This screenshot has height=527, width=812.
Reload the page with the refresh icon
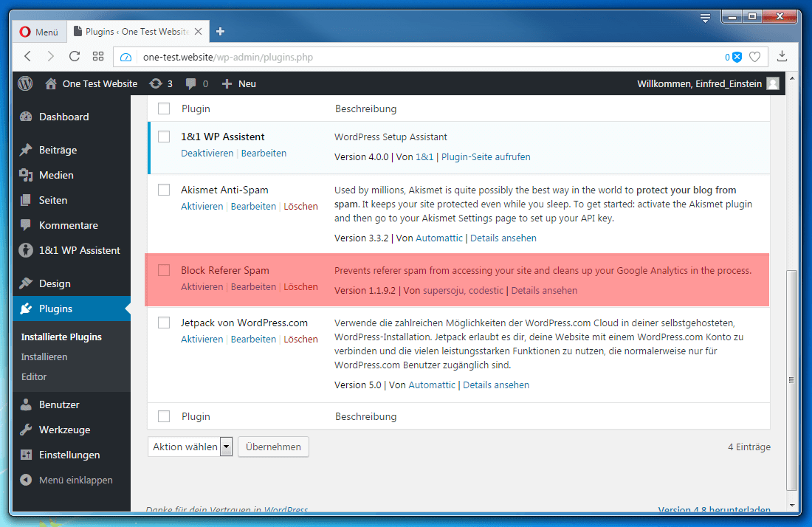click(x=75, y=56)
